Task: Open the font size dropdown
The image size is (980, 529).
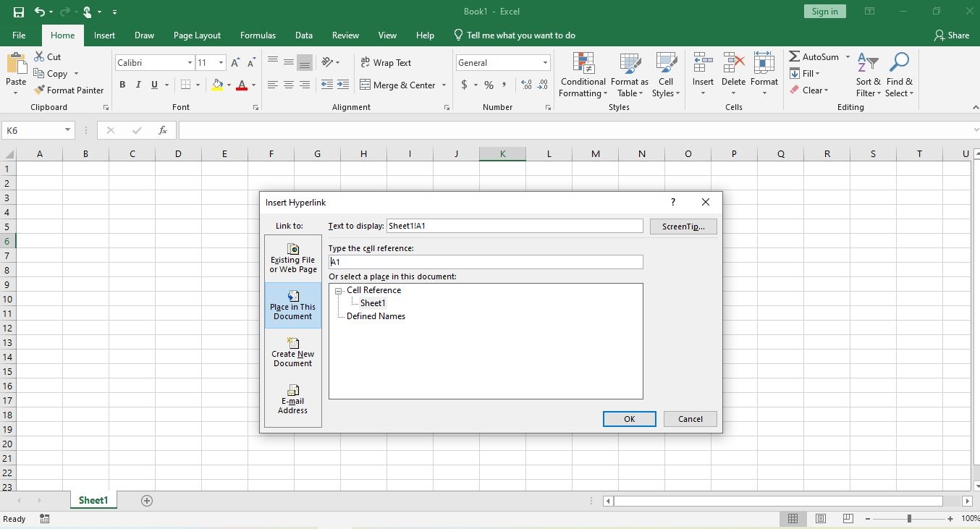Action: (x=221, y=63)
